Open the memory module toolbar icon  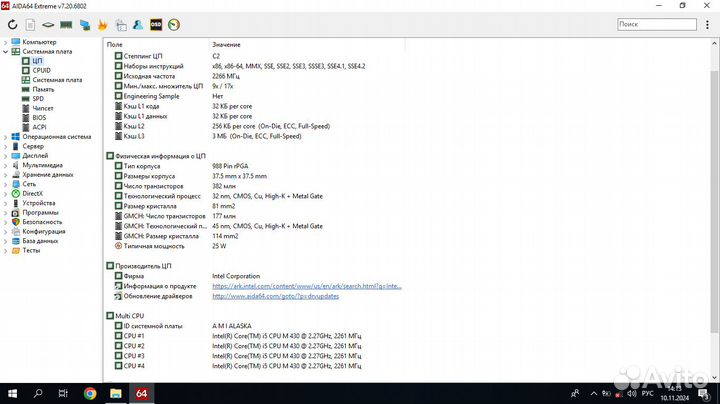click(66, 25)
